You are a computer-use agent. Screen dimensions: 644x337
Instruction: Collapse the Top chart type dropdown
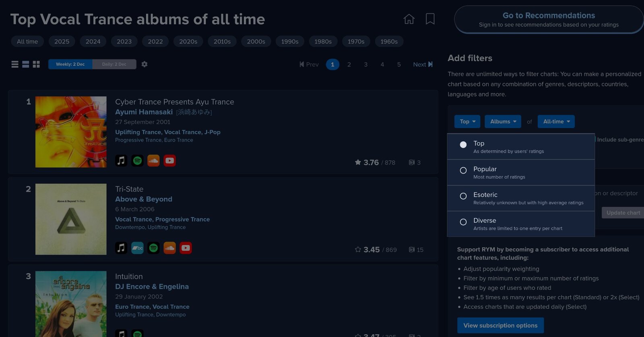pos(467,121)
